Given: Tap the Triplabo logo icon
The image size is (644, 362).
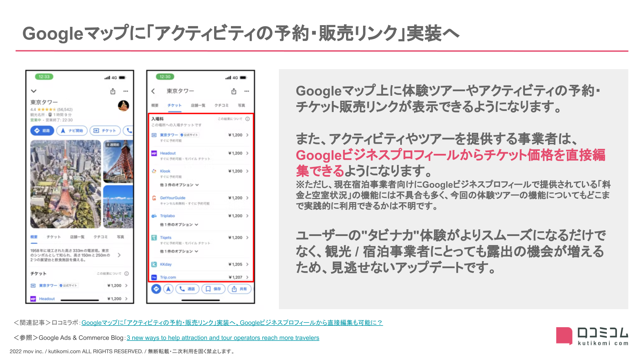Looking at the screenshot, I should 154,216.
